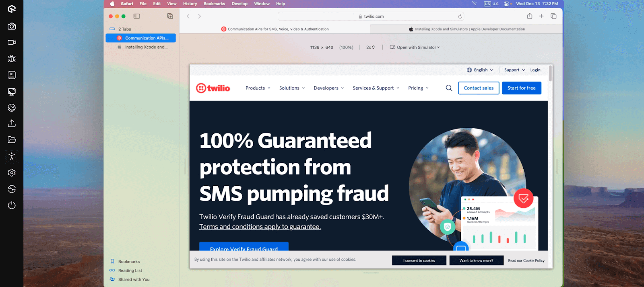The image size is (644, 287).
Task: Expand the English language dropdown
Action: point(480,70)
